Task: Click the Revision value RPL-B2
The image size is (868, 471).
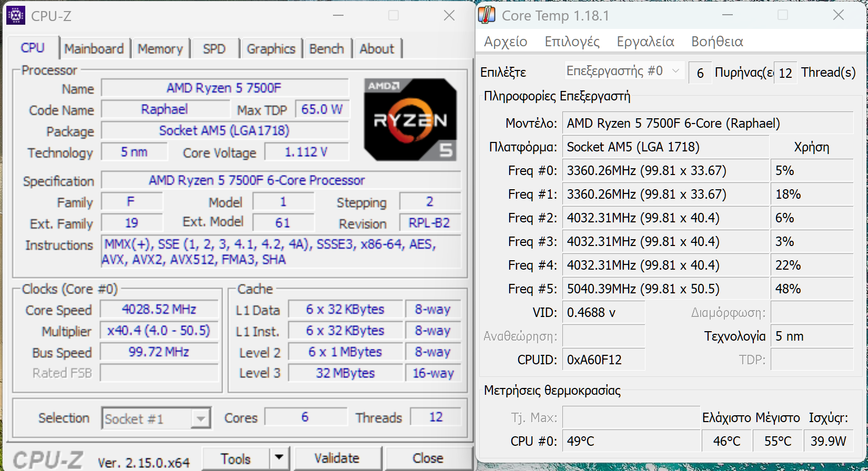Action: (x=430, y=223)
